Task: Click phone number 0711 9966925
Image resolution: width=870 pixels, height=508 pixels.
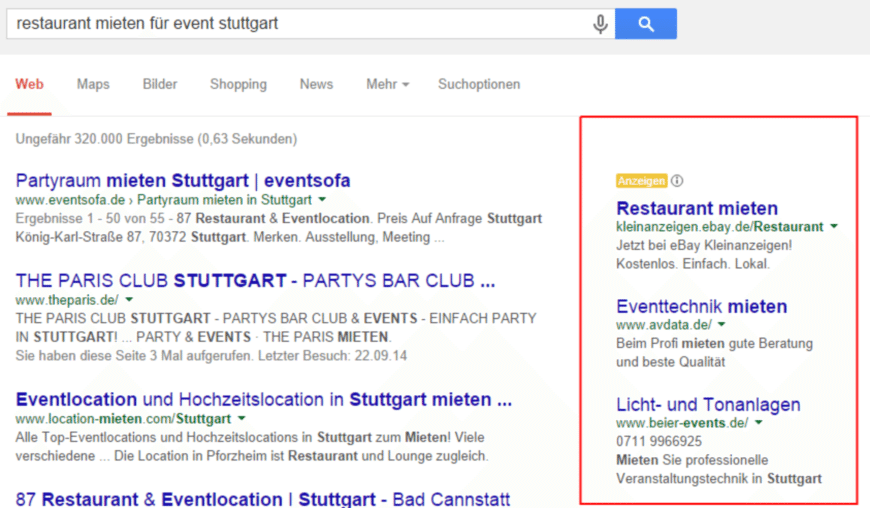Action: 659,441
